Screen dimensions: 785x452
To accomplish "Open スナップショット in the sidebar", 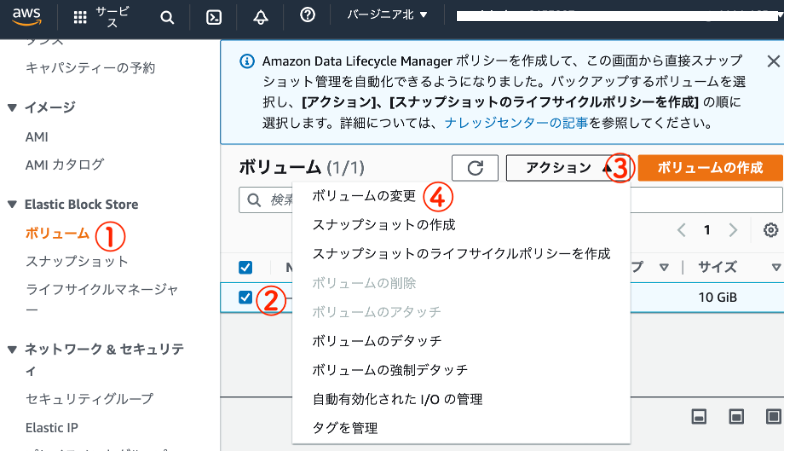I will [77, 261].
